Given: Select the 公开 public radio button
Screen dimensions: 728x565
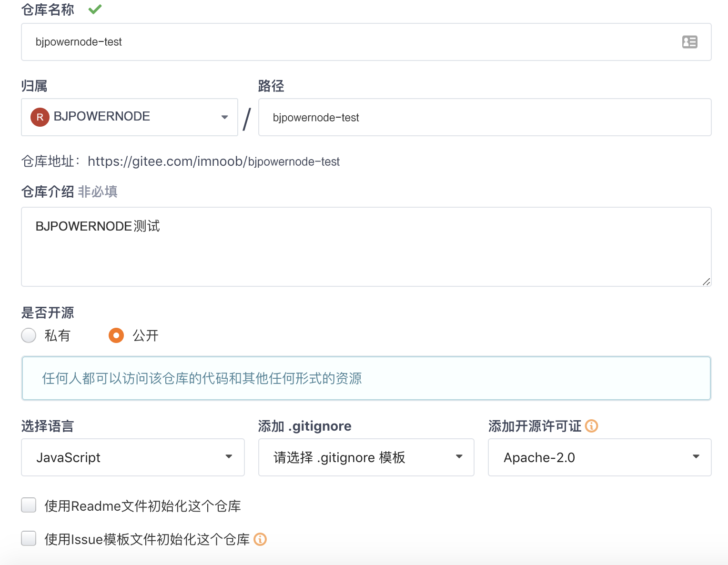Looking at the screenshot, I should [116, 335].
